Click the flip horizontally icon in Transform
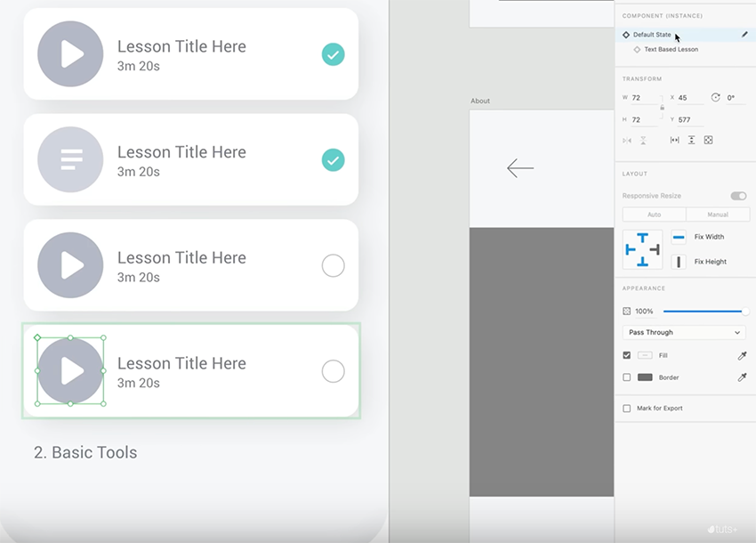 click(627, 141)
